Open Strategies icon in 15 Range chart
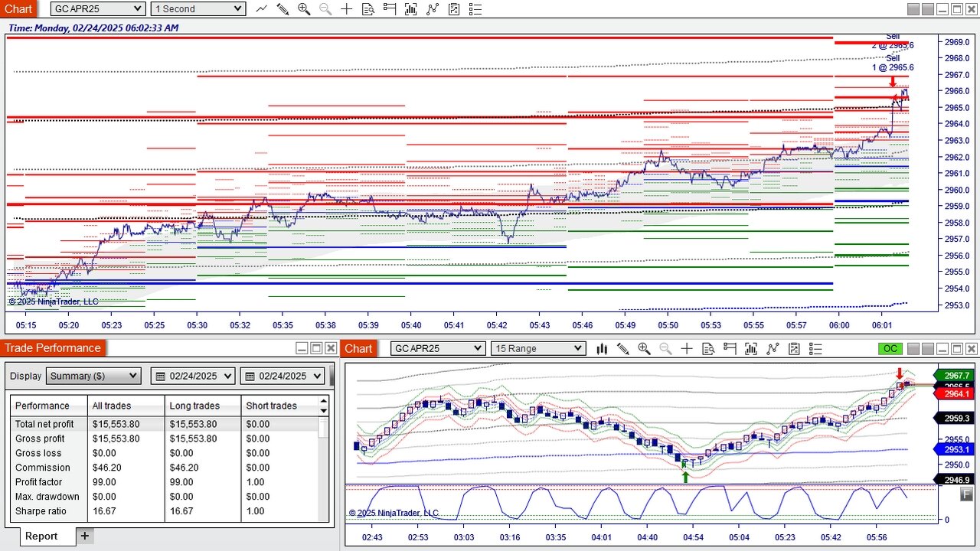This screenshot has height=551, width=980. [x=794, y=349]
